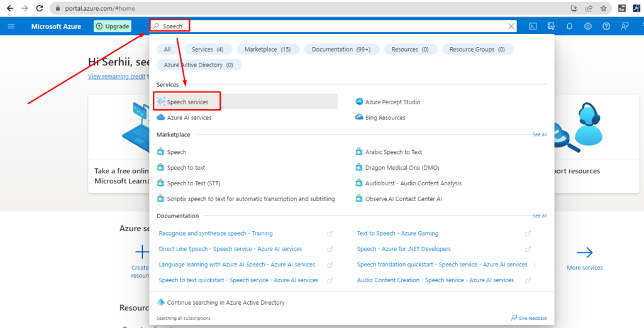Click the Upgrade button
Image resolution: width=644 pixels, height=328 pixels.
pyautogui.click(x=112, y=26)
